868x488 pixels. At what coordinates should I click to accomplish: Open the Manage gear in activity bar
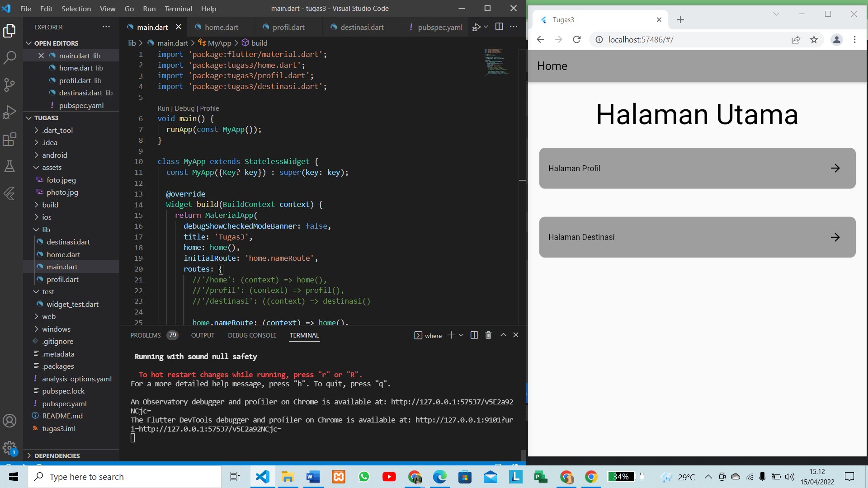coord(9,448)
